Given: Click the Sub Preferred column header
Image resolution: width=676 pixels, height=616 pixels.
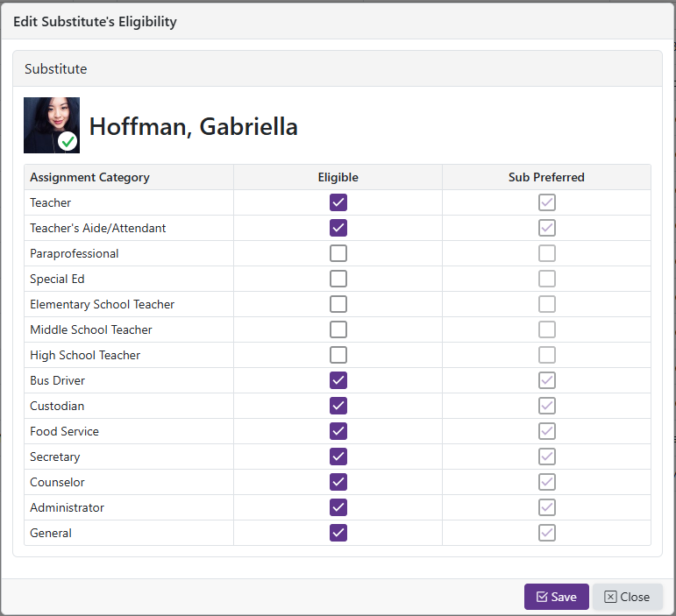Looking at the screenshot, I should (x=546, y=177).
